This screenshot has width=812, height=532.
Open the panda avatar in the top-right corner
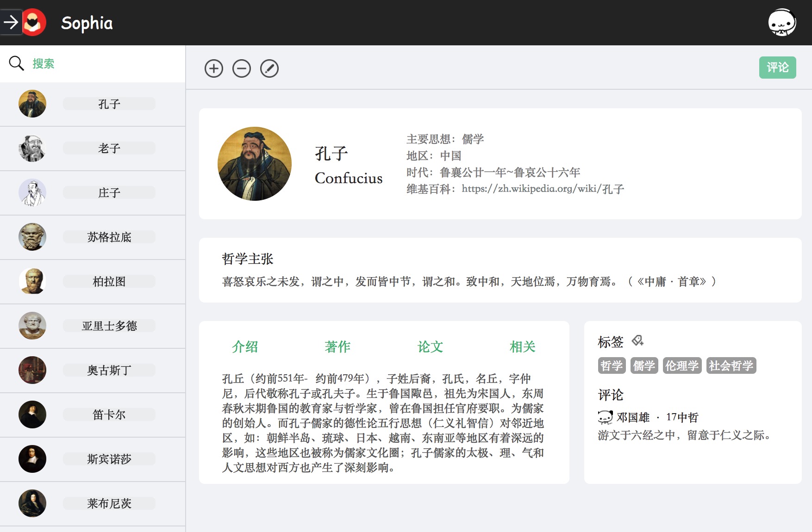(783, 21)
